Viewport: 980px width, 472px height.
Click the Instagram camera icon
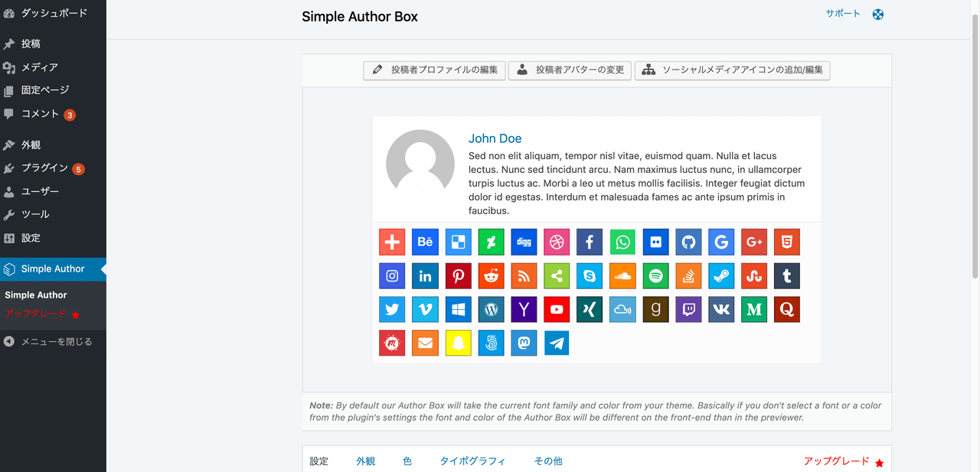click(392, 276)
